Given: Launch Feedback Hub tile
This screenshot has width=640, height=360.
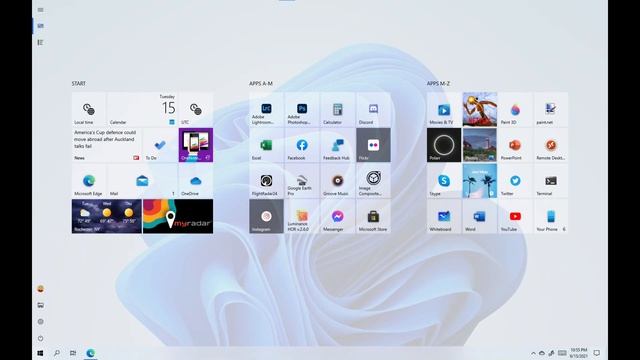Looking at the screenshot, I should 338,145.
